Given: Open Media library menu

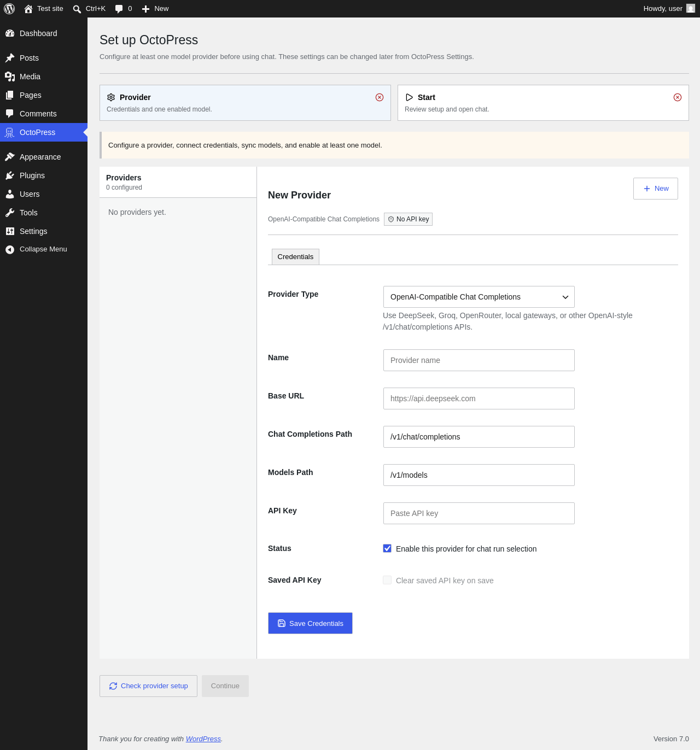Looking at the screenshot, I should 44,77.
